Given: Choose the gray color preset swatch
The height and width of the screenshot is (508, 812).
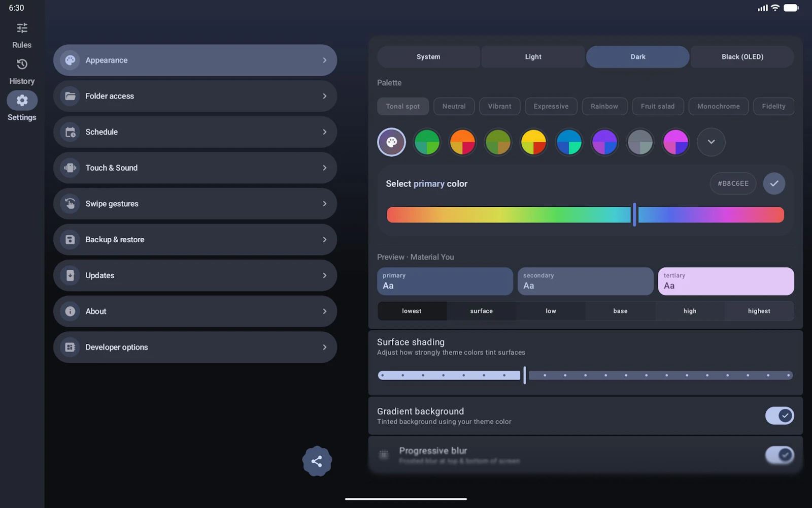Looking at the screenshot, I should pyautogui.click(x=640, y=142).
